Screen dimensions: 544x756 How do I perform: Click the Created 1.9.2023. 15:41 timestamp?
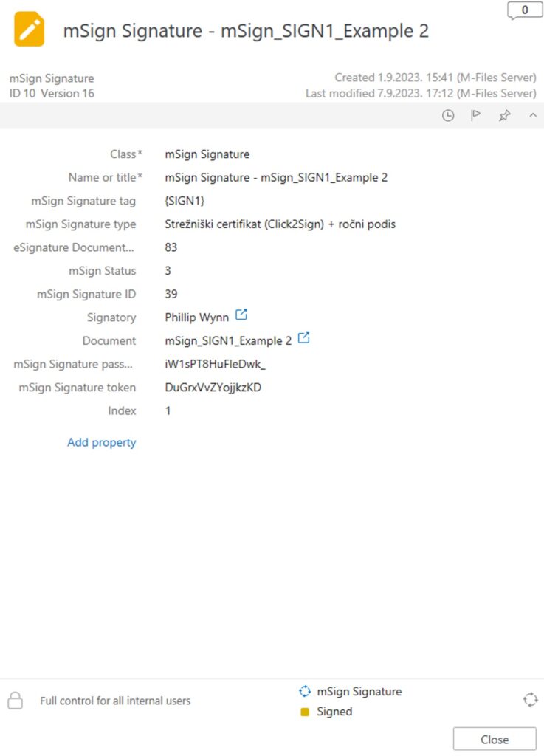click(435, 78)
